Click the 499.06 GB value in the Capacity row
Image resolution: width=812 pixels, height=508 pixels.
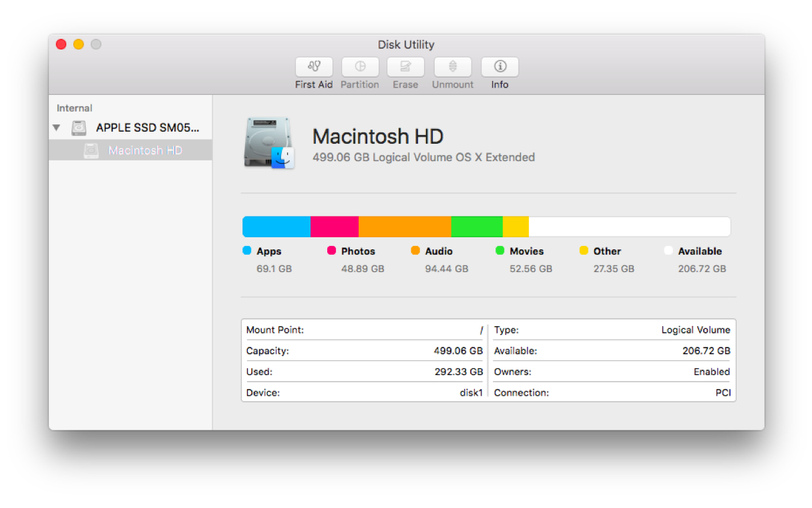coord(458,351)
